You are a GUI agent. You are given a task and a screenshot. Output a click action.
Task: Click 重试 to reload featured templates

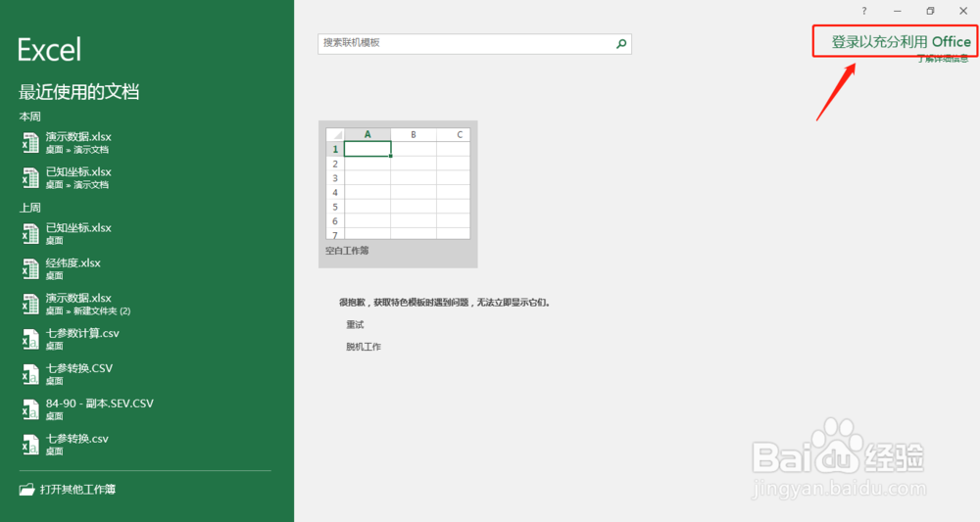point(355,325)
